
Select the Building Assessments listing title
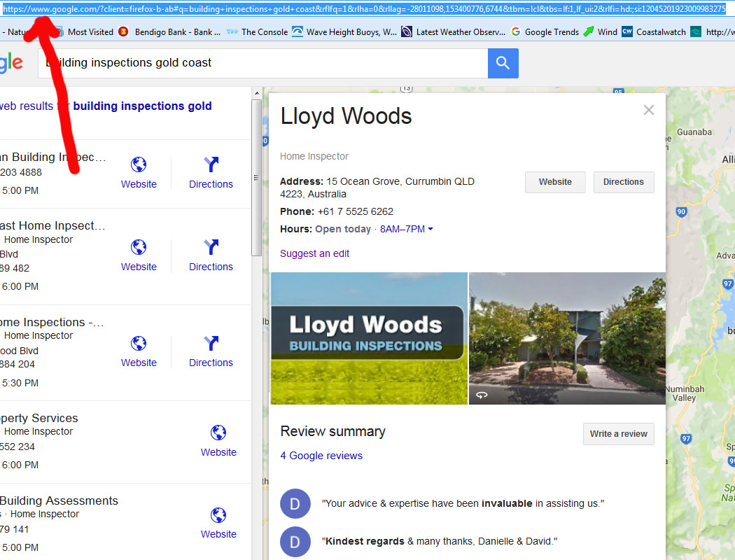click(59, 500)
